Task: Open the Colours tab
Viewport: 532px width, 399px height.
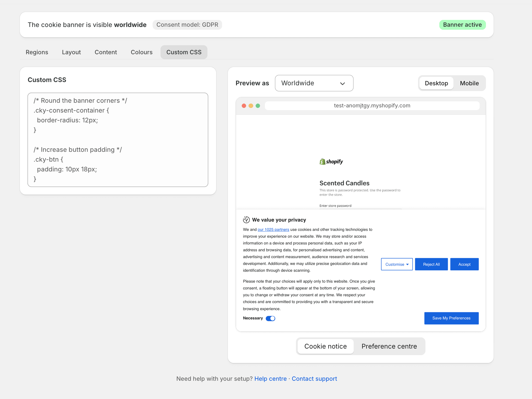Action: tap(142, 52)
